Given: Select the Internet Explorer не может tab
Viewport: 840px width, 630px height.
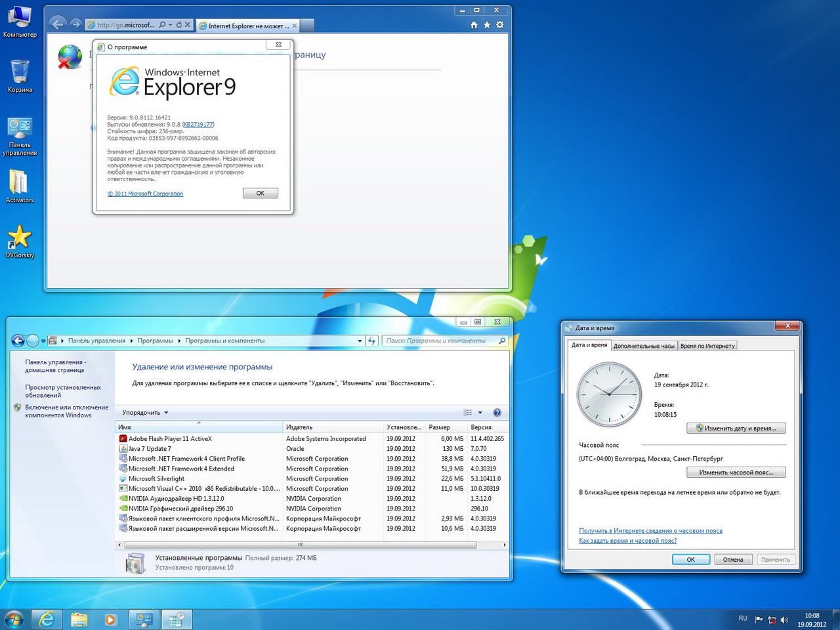Looking at the screenshot, I should click(248, 26).
